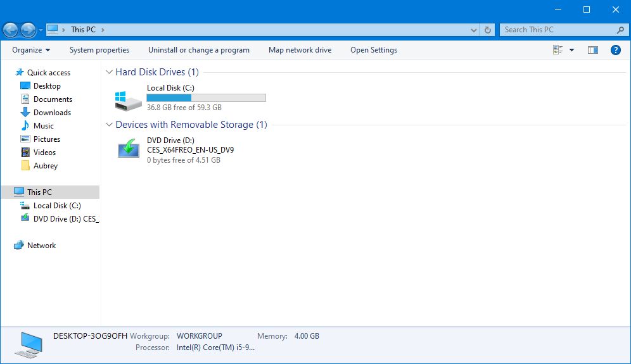631x364 pixels.
Task: Collapse Devices with Removable Storage group
Action: point(109,125)
